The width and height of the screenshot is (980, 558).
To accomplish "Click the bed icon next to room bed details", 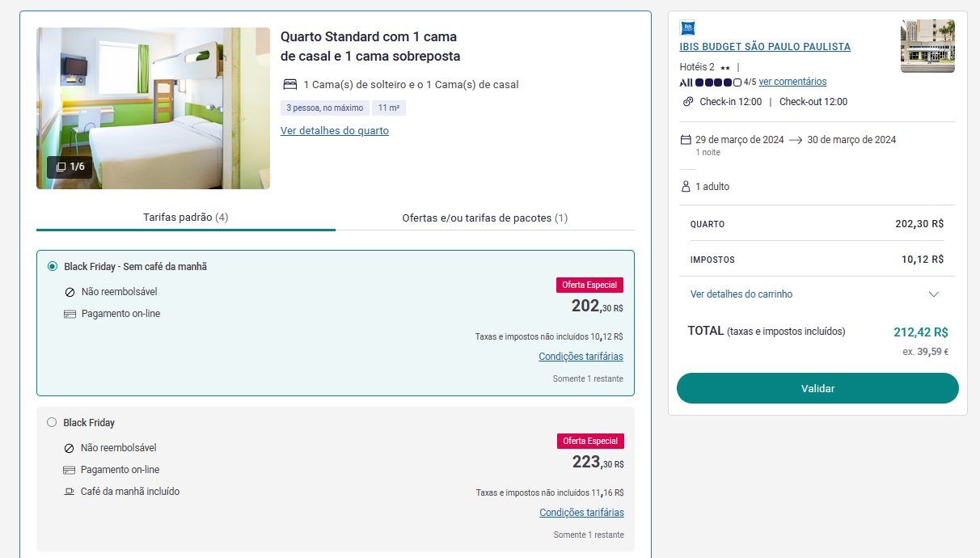I will pyautogui.click(x=289, y=84).
